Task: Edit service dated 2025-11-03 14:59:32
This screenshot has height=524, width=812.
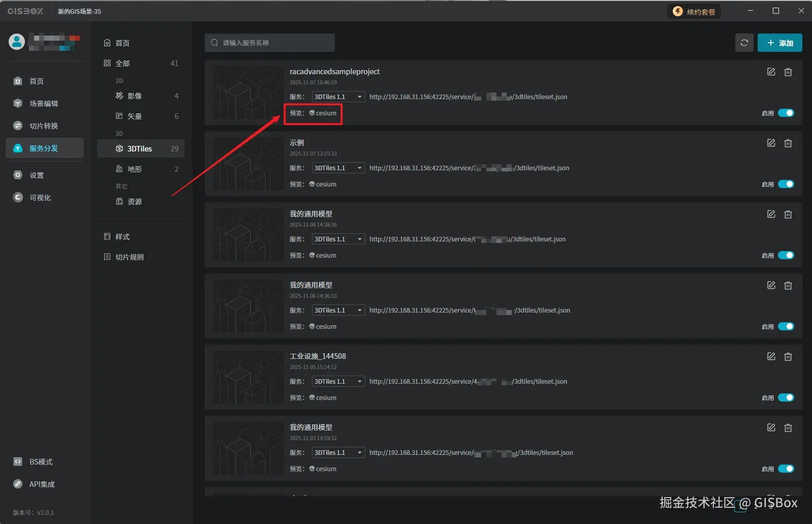Action: click(771, 427)
